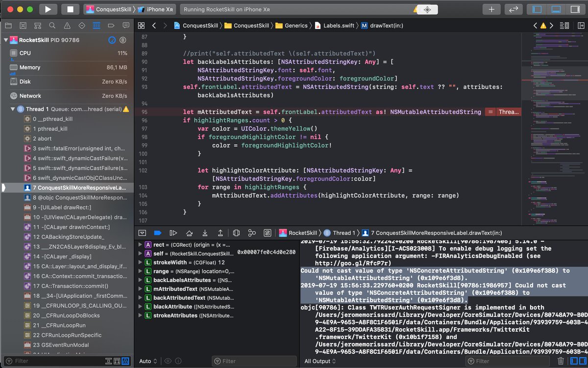
Task: Collapse the RocketSkill PID 90786 process
Action: click(x=5, y=40)
